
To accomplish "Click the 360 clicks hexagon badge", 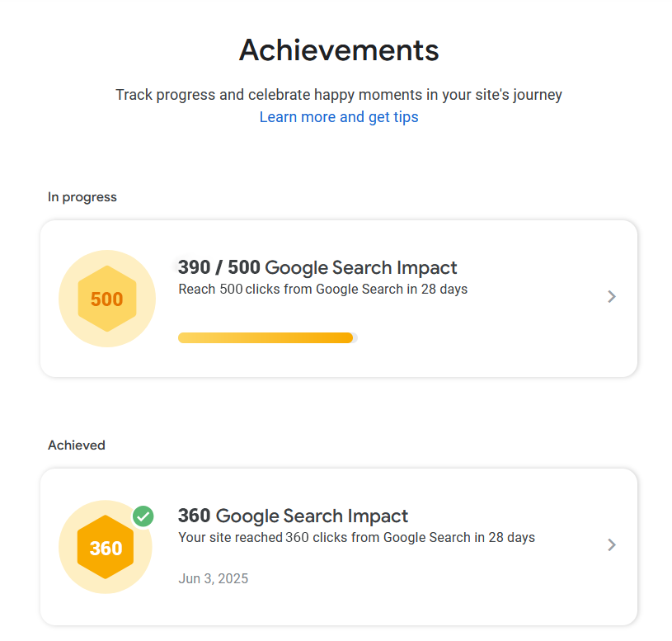I will point(106,548).
